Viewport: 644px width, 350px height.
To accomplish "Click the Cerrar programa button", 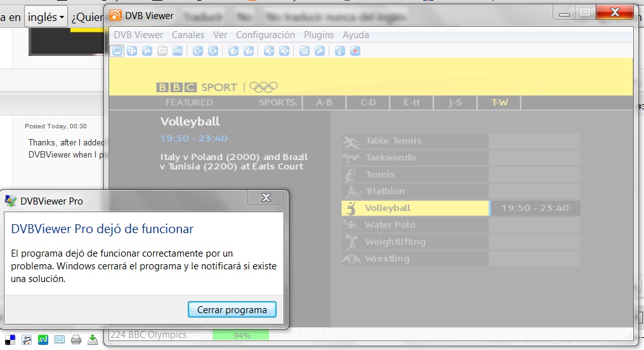I will pyautogui.click(x=232, y=309).
